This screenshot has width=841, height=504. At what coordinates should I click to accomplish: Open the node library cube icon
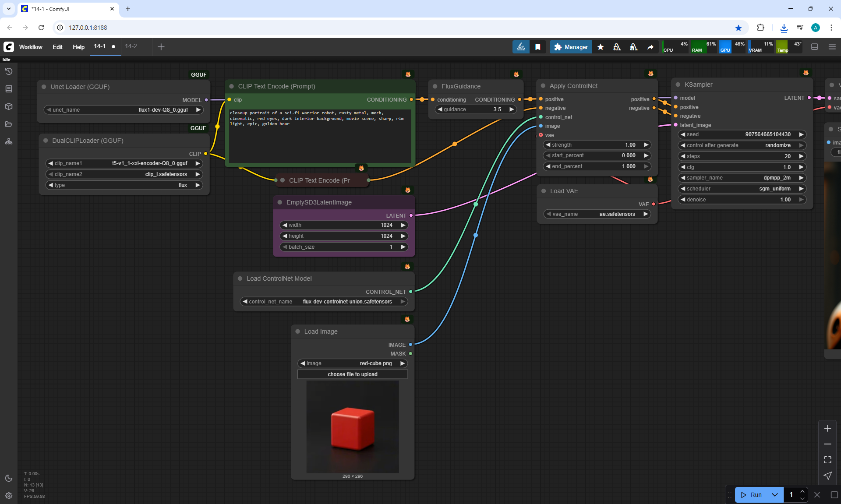point(9,106)
